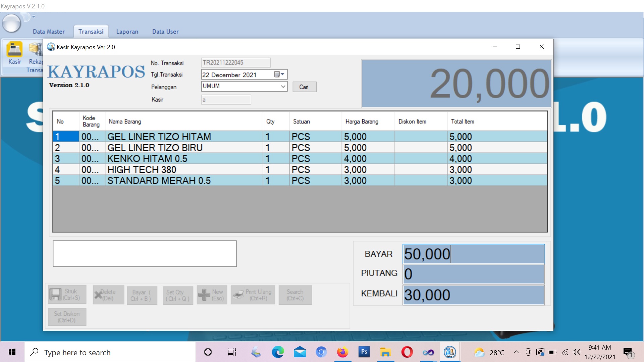Select row STANDARD MERAH 0.5
This screenshot has height=362, width=644.
300,180
